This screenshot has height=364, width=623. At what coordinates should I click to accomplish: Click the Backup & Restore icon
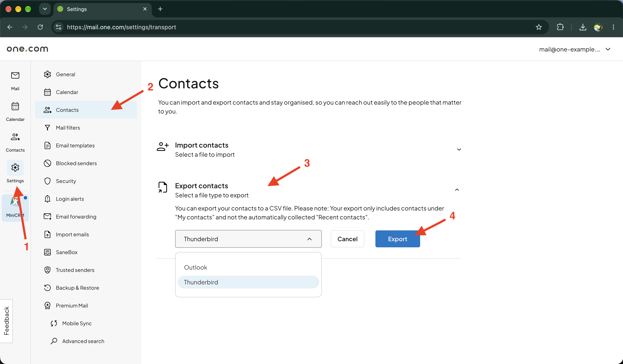coord(47,288)
